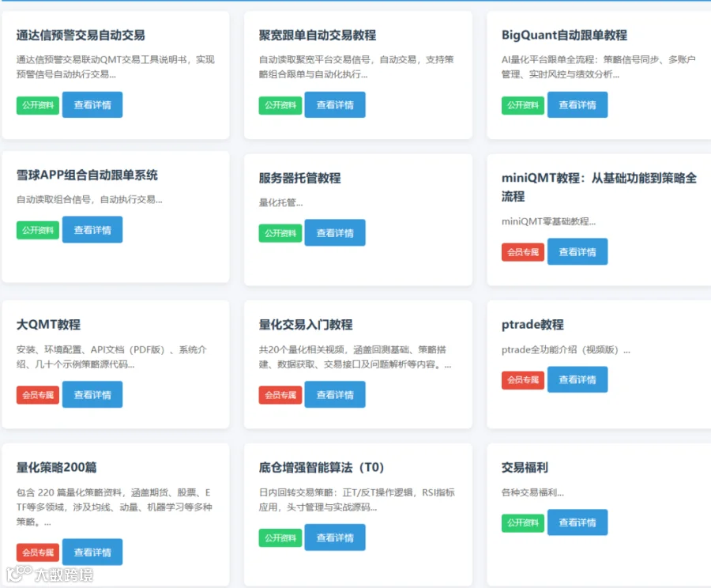
Task: Click description starting 通达信预警交易联动QMT
Action: pyautogui.click(x=115, y=67)
